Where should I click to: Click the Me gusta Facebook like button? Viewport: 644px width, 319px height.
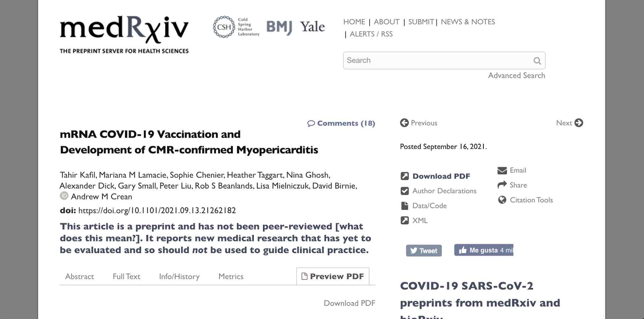tap(484, 250)
